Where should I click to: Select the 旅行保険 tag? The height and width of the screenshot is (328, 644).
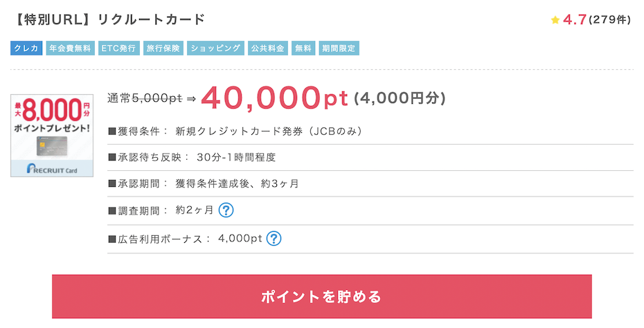pos(163,48)
